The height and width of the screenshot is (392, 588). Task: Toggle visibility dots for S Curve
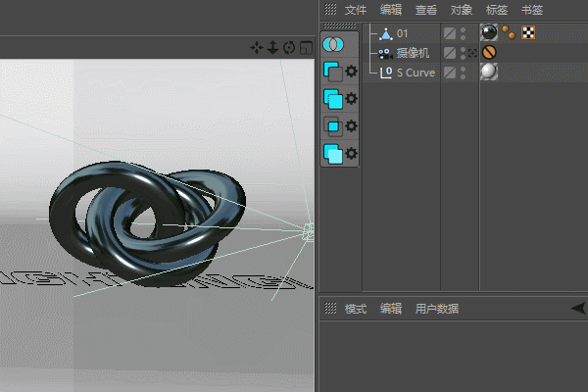pos(463,73)
